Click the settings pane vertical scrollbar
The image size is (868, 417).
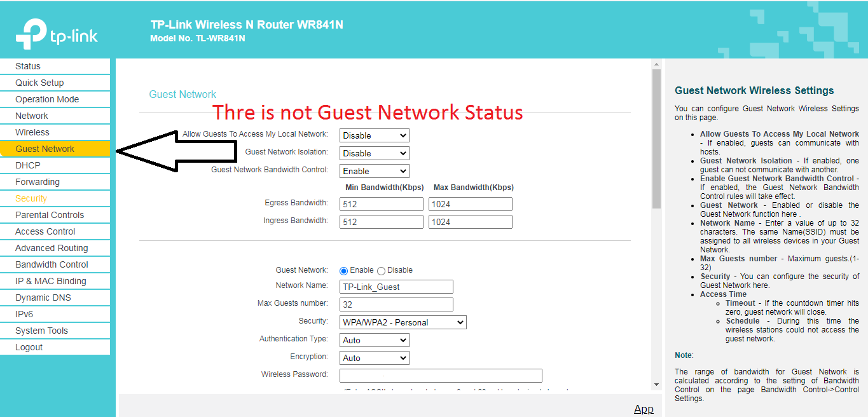click(x=656, y=139)
